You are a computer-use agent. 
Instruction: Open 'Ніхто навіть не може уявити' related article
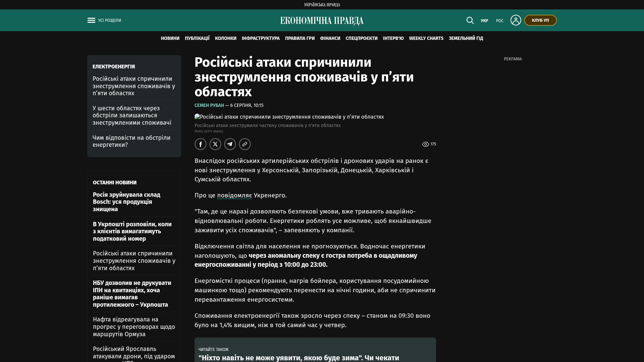coord(299,358)
